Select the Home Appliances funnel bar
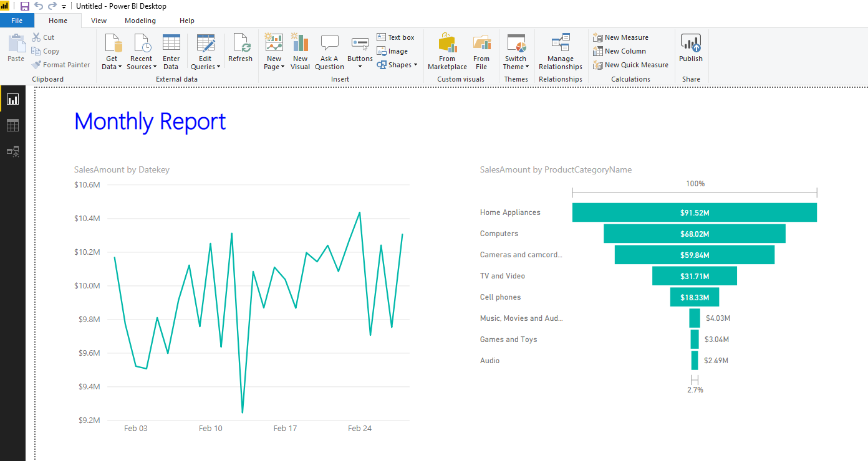Viewport: 868px width, 461px height. tap(694, 212)
